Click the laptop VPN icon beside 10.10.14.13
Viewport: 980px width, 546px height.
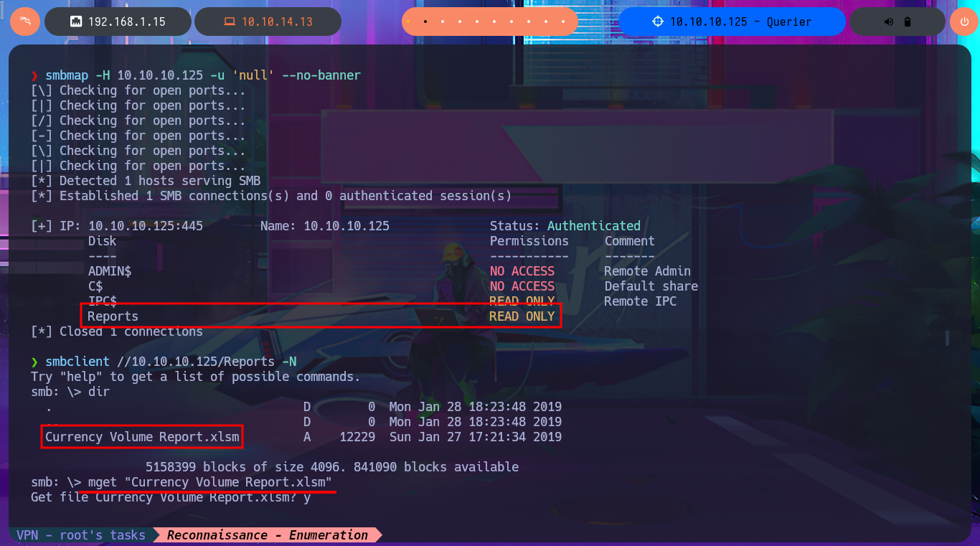coord(229,22)
